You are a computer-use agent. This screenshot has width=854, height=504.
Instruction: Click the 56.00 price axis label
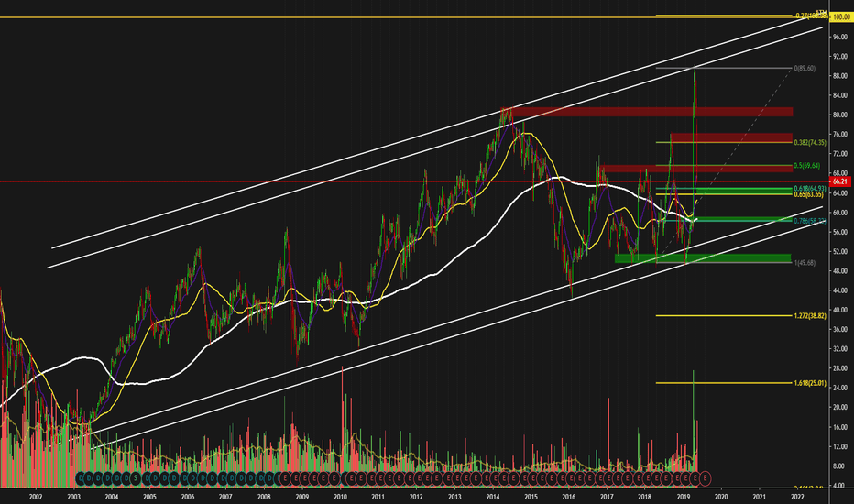[839, 232]
